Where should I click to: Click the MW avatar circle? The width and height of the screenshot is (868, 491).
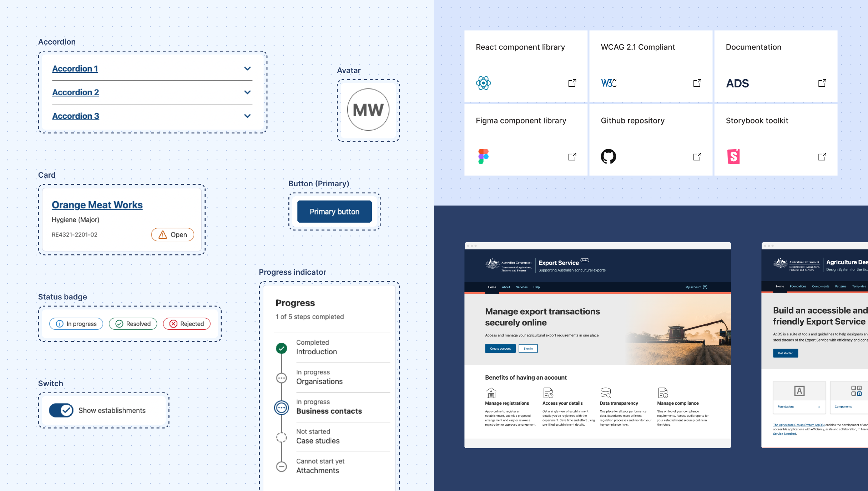click(368, 110)
